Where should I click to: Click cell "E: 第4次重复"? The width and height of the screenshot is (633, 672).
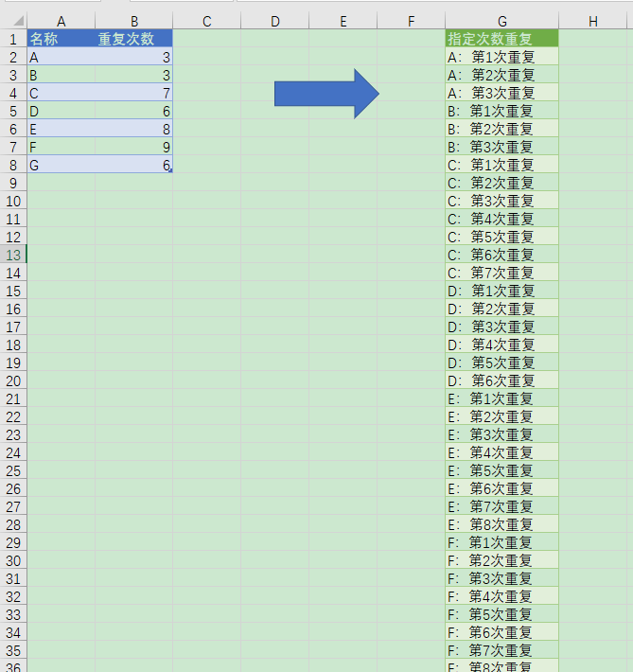[502, 452]
